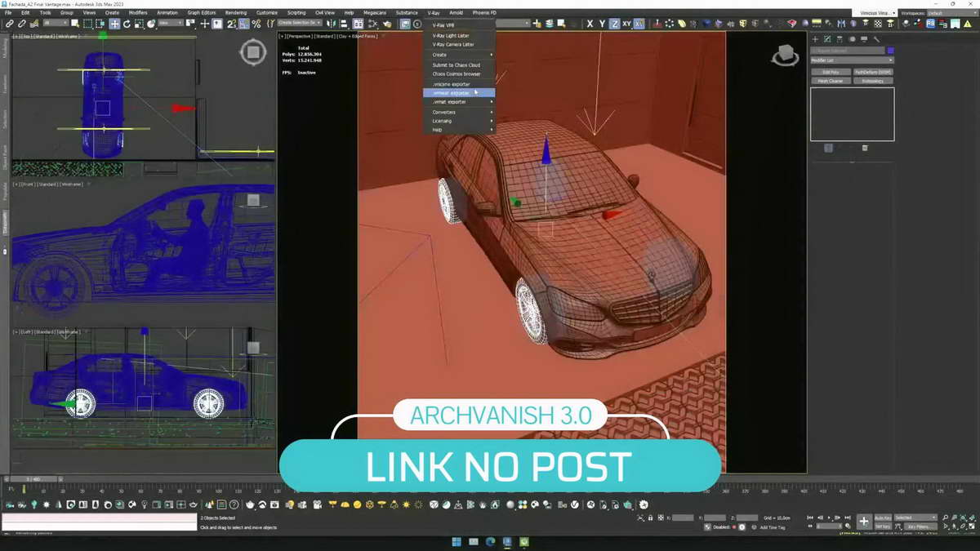Open the Modify command panel tab
Screen dimensions: 980x551
click(827, 39)
